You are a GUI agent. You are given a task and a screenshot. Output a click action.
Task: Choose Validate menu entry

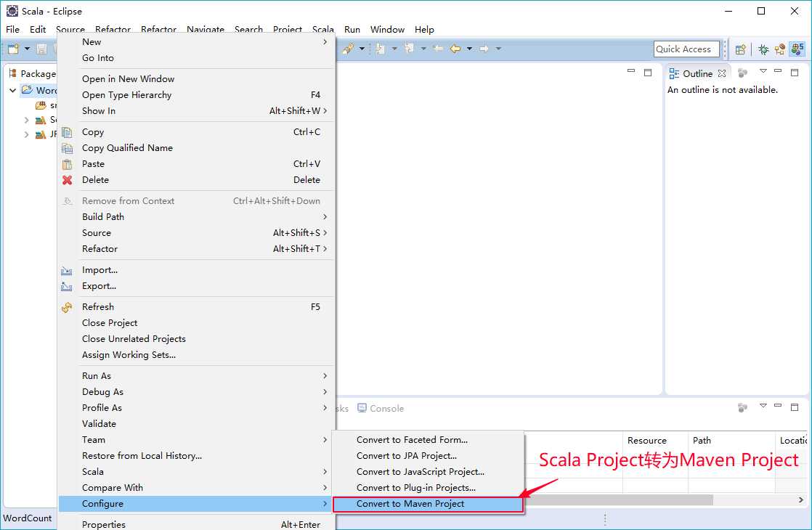pos(197,424)
